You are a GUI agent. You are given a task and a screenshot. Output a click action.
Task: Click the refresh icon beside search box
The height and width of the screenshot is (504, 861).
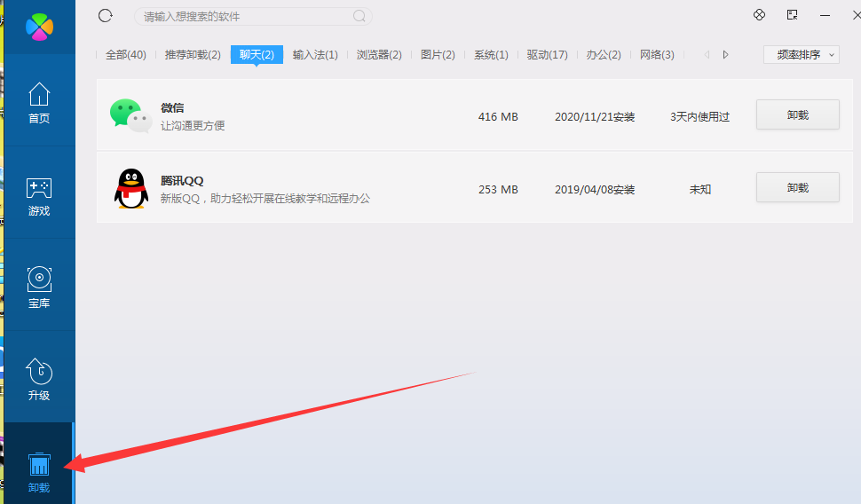[106, 16]
